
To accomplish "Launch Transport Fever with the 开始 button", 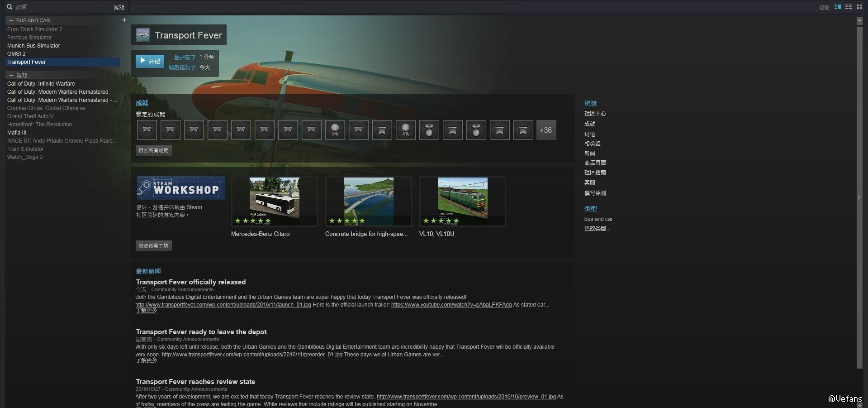I will pos(150,61).
